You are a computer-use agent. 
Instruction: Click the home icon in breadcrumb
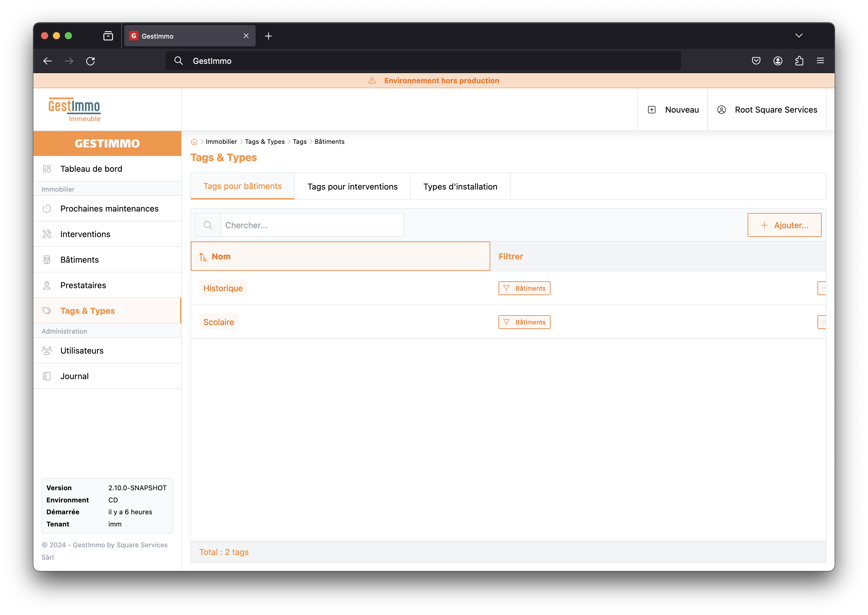(x=194, y=142)
